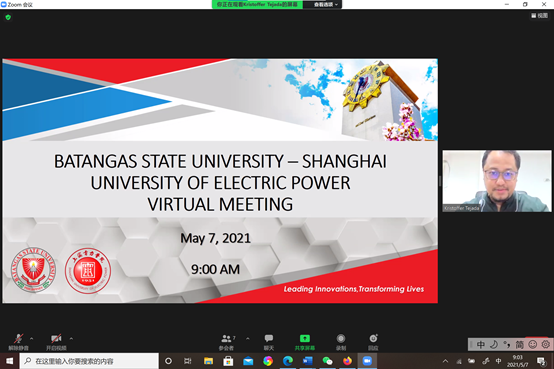Open IME settings gear icon
The image size is (554, 369).
[x=546, y=344]
